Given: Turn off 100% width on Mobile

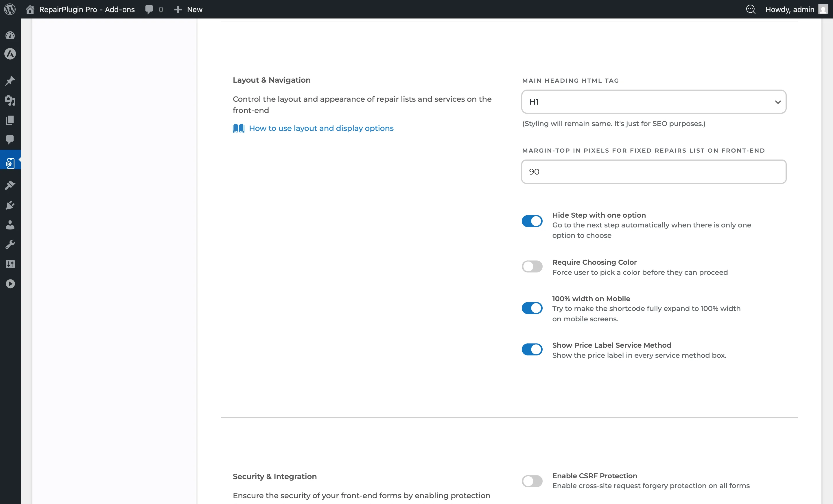Looking at the screenshot, I should coord(532,308).
